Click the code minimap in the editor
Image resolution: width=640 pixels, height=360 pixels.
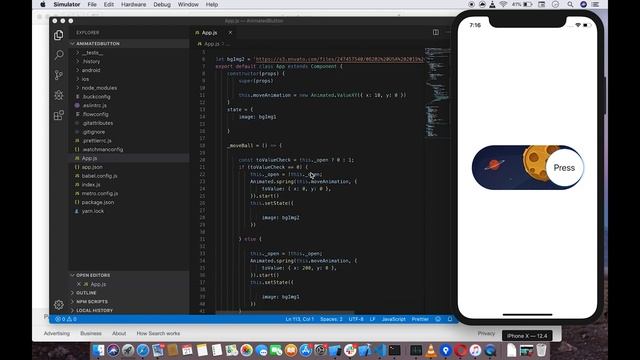pos(438,94)
